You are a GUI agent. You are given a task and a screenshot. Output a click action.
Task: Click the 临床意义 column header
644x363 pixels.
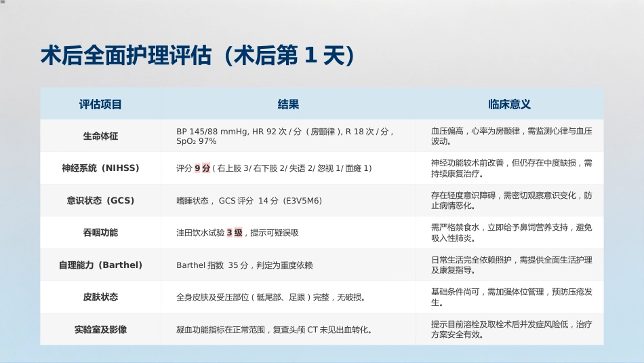coord(509,104)
